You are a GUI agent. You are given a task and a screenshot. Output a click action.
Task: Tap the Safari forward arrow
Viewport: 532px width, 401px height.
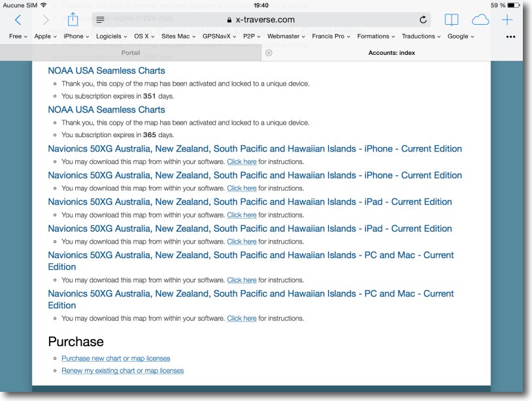pyautogui.click(x=46, y=20)
